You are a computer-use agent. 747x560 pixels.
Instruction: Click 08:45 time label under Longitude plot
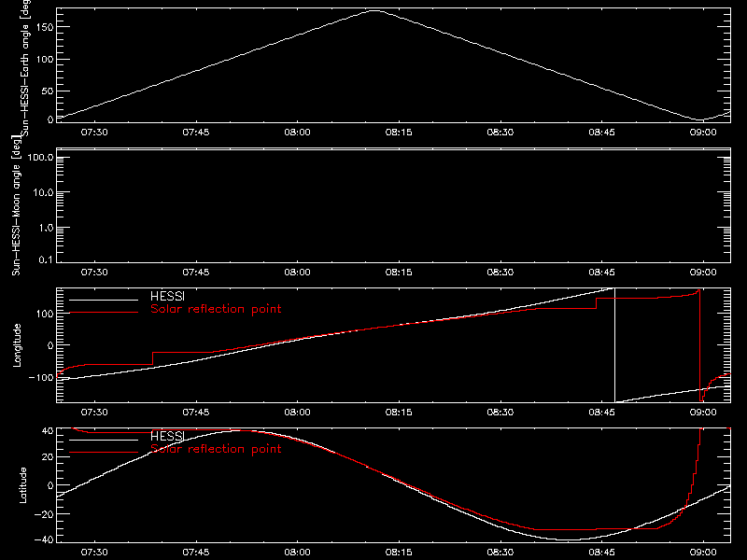pyautogui.click(x=601, y=413)
